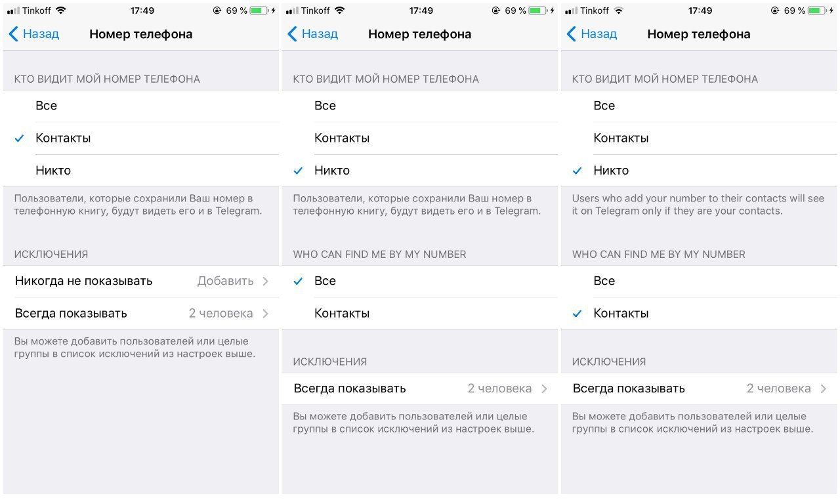Tap back chevron in left screen
840x504 pixels.
point(13,34)
